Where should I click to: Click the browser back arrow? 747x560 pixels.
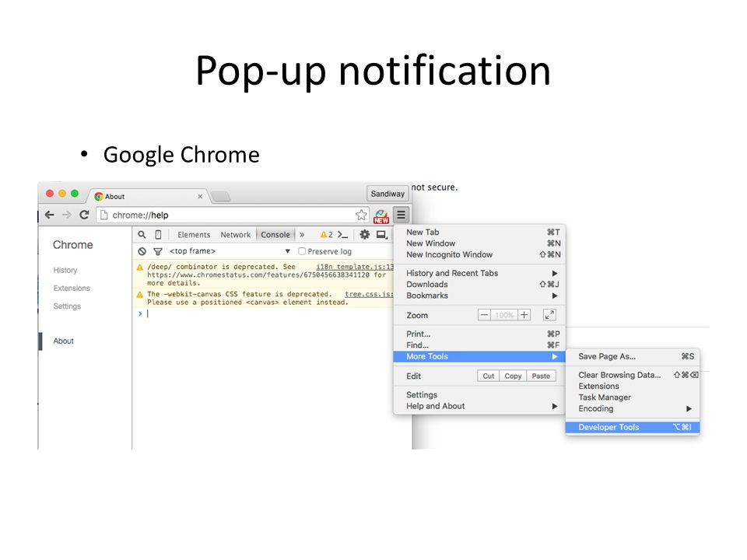(50, 215)
